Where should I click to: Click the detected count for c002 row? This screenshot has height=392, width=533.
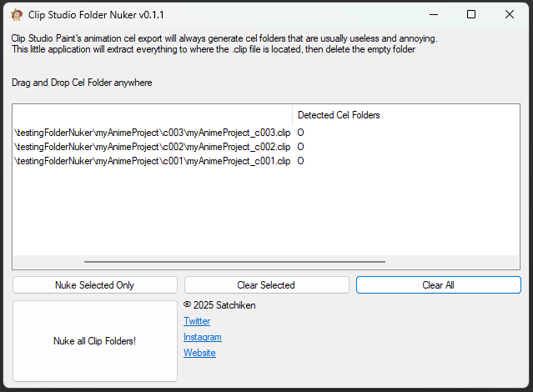coord(300,147)
